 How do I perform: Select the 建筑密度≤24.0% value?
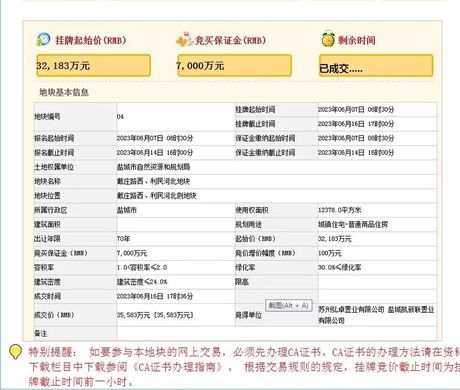(142, 282)
